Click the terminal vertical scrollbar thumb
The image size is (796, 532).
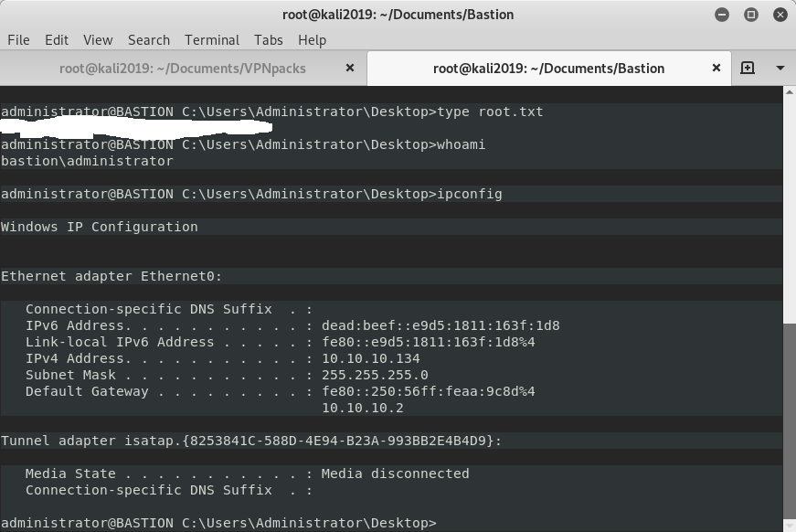coord(790,420)
